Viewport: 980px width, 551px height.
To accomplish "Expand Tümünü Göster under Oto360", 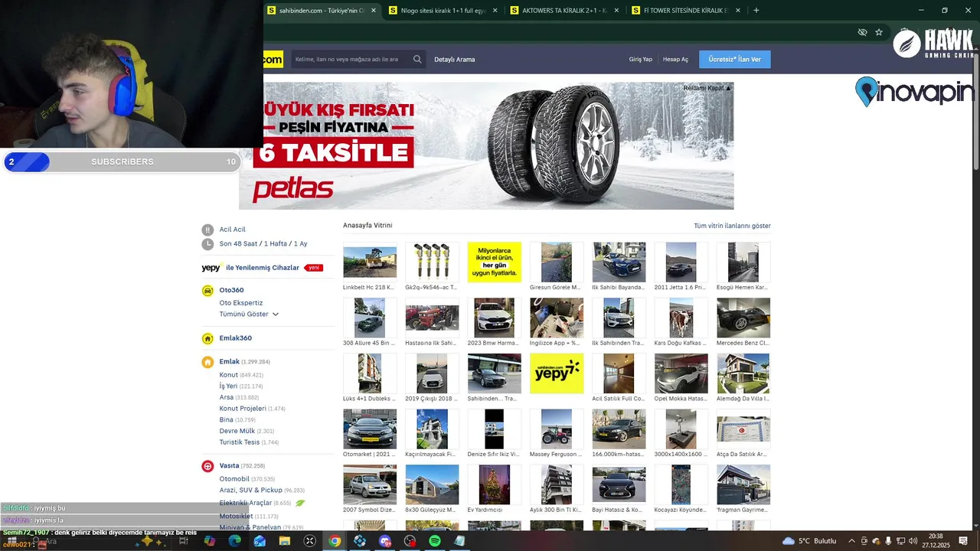I will click(249, 315).
